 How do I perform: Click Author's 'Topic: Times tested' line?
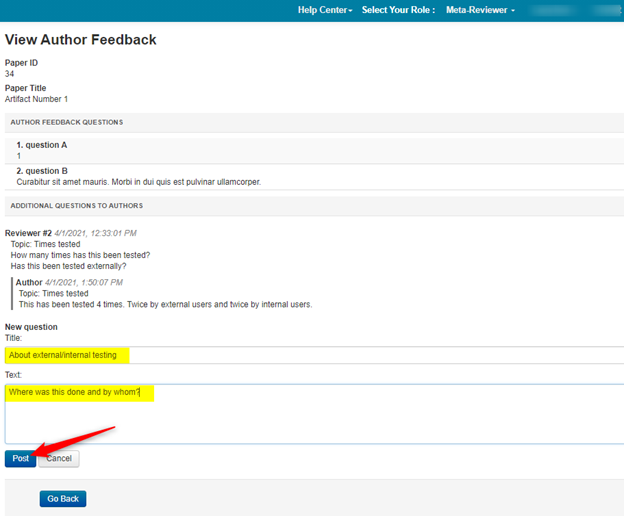point(53,293)
